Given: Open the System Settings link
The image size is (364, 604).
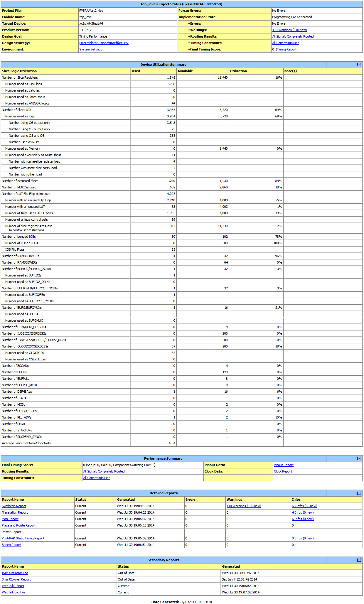Looking at the screenshot, I should click(91, 49).
